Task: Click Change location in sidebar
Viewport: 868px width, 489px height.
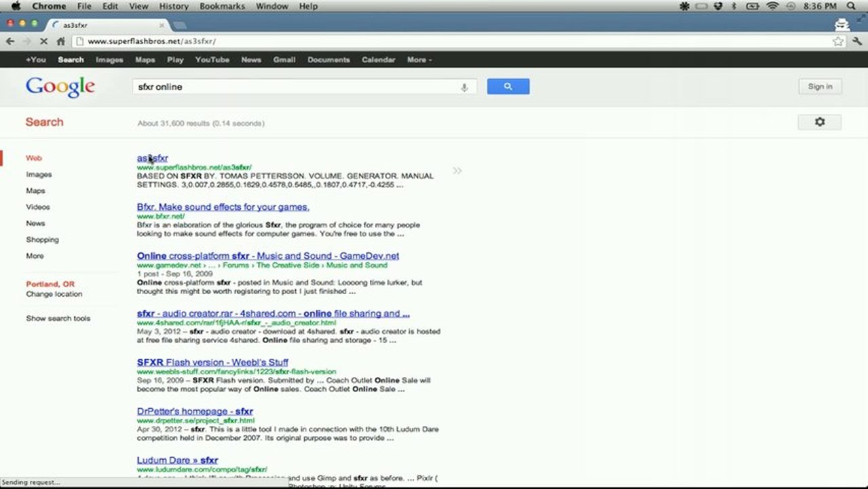Action: [54, 294]
